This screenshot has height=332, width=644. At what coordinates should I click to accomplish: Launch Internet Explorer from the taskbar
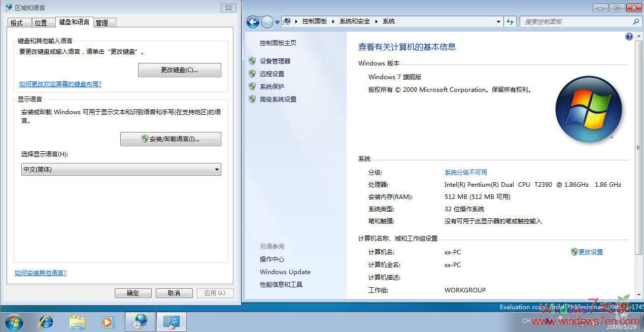(45, 321)
